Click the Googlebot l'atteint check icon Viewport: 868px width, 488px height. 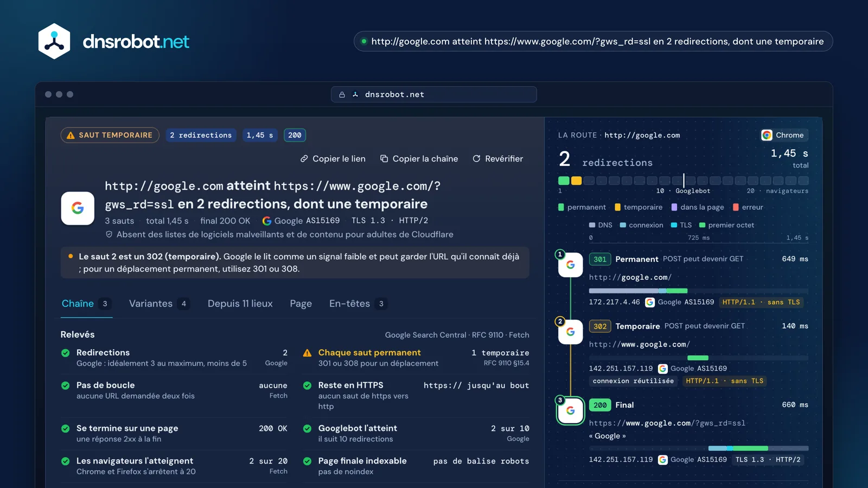(x=307, y=428)
